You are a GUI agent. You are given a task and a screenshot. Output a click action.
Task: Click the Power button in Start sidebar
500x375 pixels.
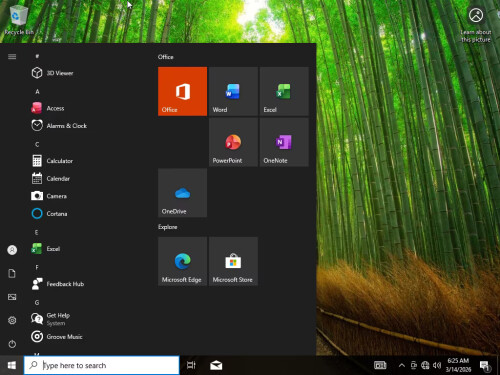coord(12,344)
